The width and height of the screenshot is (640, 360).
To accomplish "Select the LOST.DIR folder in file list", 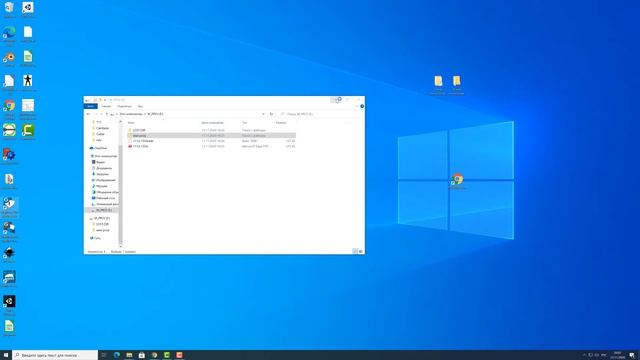I will coord(139,130).
